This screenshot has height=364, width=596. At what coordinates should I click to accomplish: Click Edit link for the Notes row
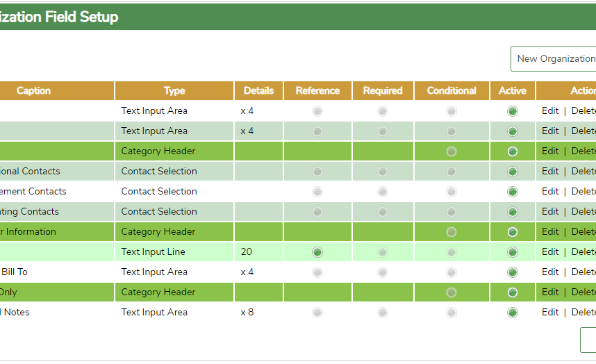pos(550,312)
